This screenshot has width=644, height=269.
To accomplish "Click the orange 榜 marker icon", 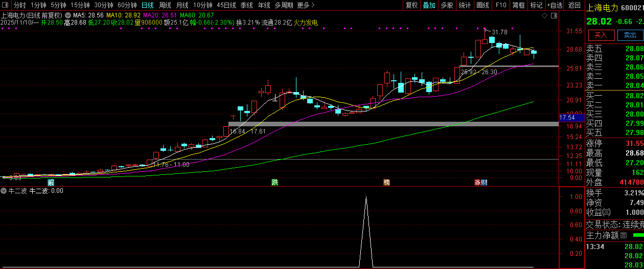I will (x=387, y=182).
